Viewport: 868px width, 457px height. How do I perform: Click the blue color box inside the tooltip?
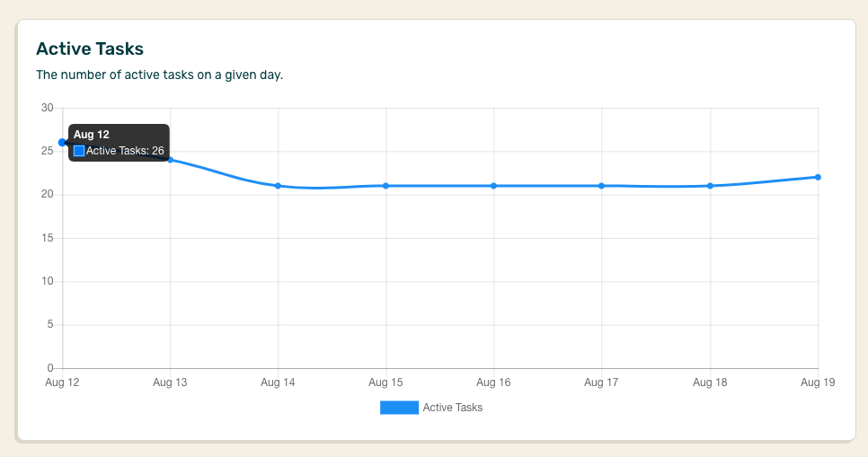pos(79,151)
